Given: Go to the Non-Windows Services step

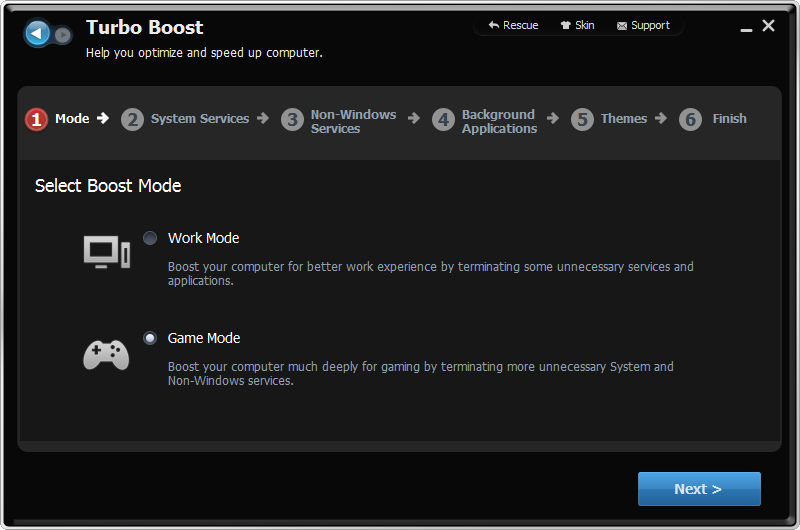Looking at the screenshot, I should [353, 121].
